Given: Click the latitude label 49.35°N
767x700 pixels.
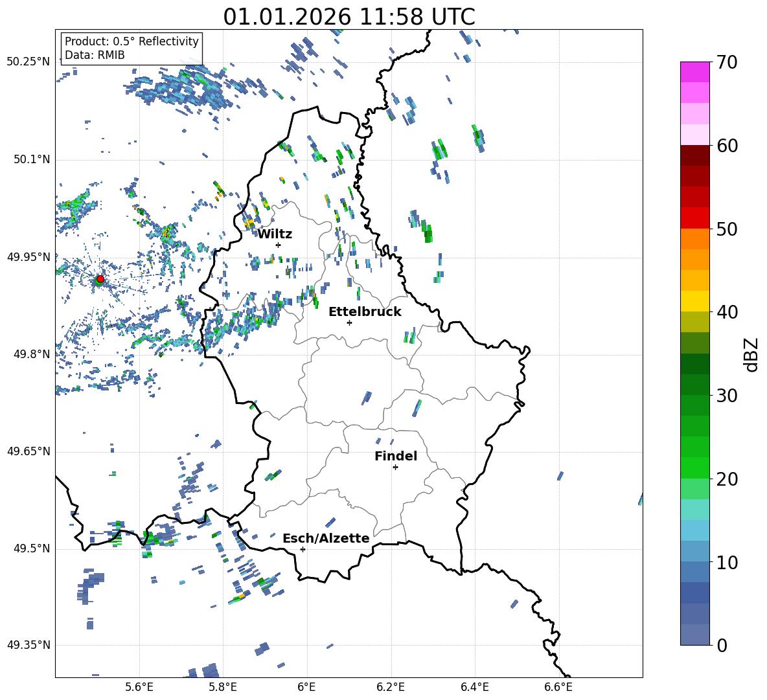Looking at the screenshot, I should coord(29,645).
